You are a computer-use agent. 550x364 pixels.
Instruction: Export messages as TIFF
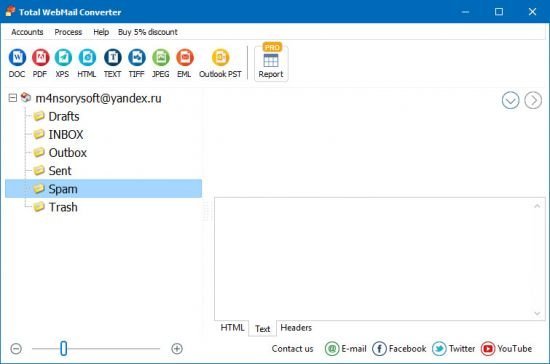point(136,63)
